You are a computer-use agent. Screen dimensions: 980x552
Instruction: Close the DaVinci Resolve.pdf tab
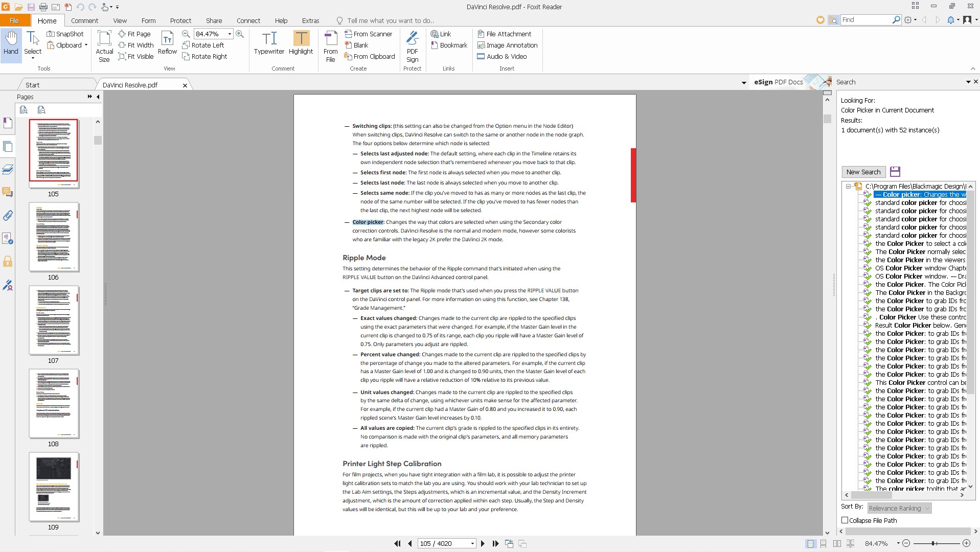tap(185, 85)
